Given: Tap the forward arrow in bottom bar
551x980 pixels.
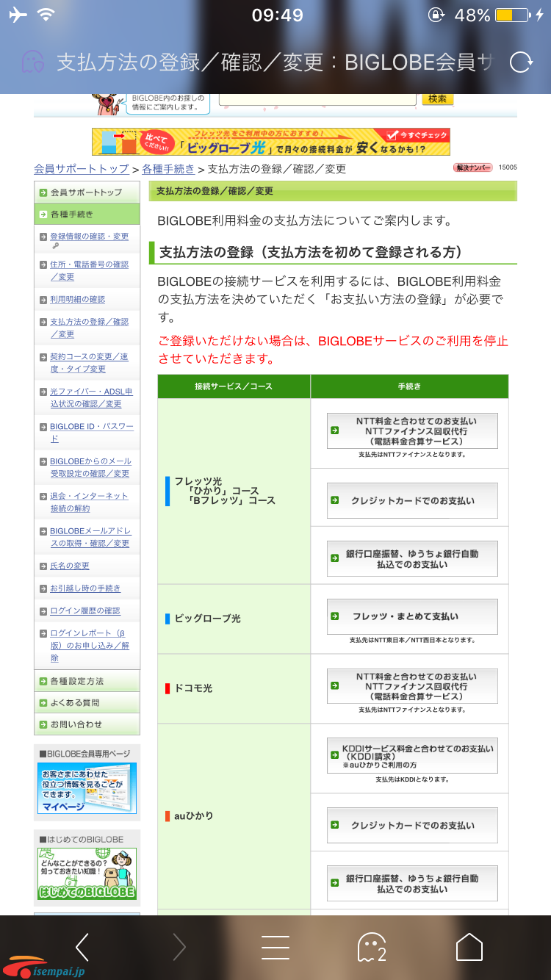Looking at the screenshot, I should tap(179, 948).
